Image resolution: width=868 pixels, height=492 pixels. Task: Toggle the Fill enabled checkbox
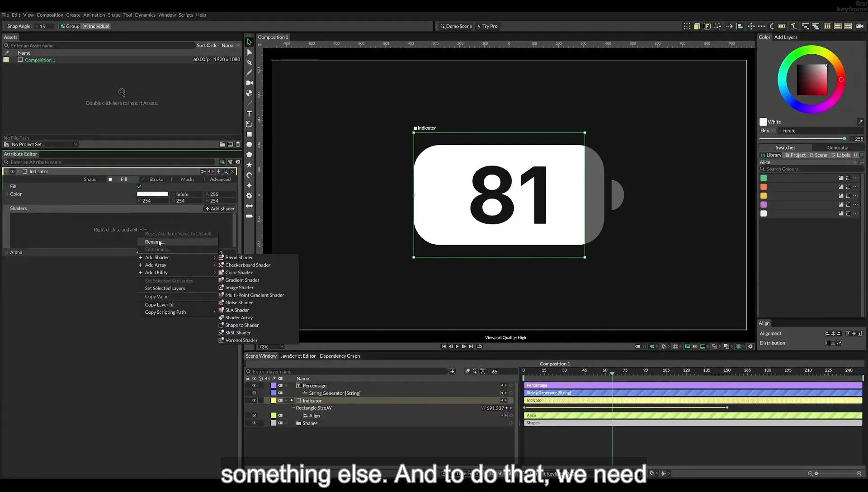139,186
